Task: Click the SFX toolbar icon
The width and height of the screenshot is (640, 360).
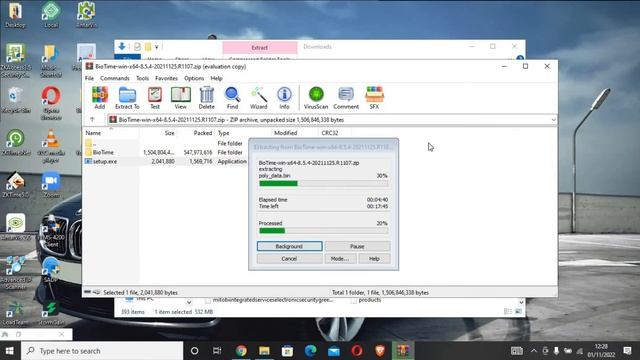Action: pos(374,98)
